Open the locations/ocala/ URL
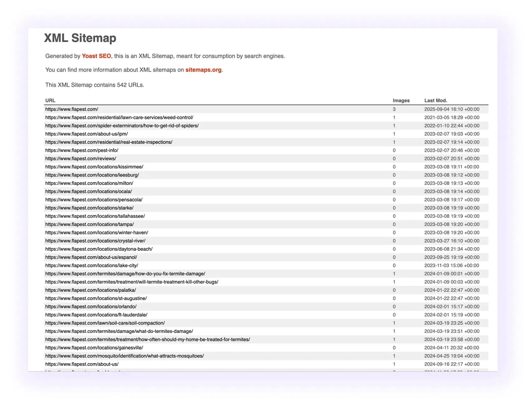This screenshot has height=406, width=532. [89, 191]
